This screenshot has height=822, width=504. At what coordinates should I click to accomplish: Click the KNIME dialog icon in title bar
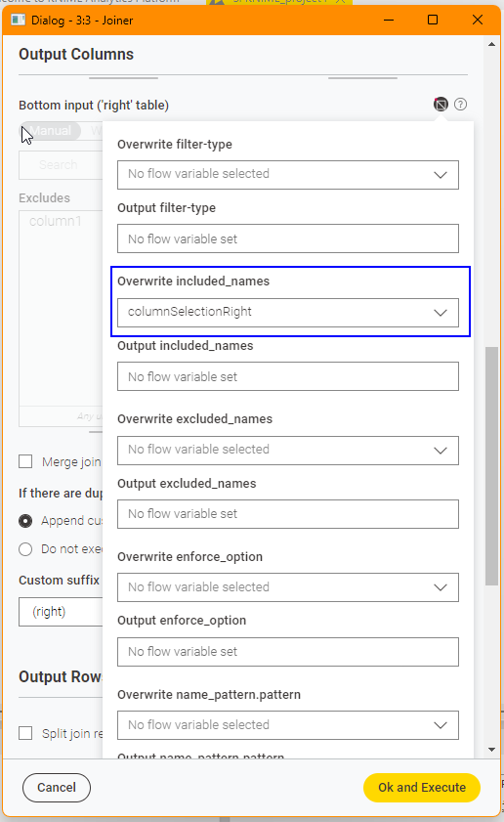(19, 20)
